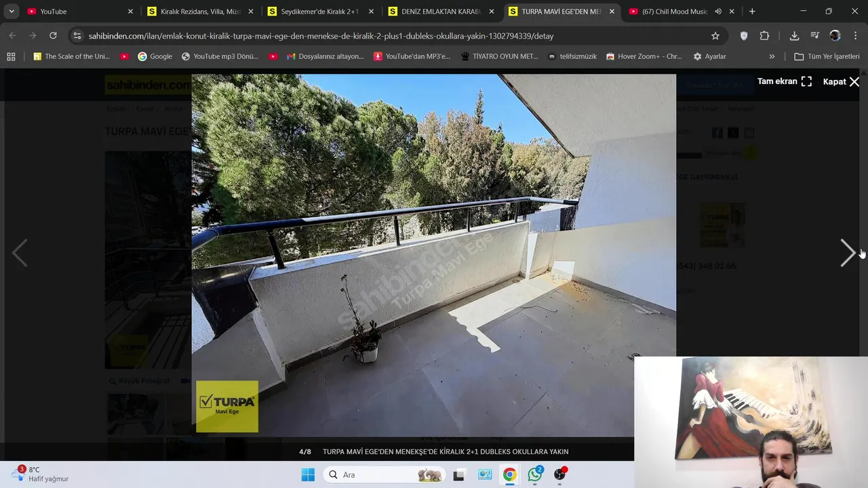Open YouTube'dan MP3'e... bookmark
Screen dimensions: 868x488
tap(412, 56)
